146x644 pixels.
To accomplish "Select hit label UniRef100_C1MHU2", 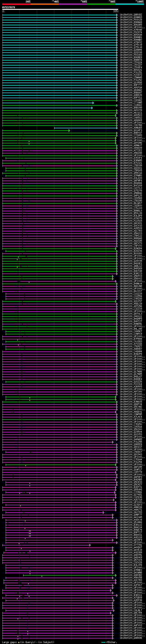I will point(131,105).
